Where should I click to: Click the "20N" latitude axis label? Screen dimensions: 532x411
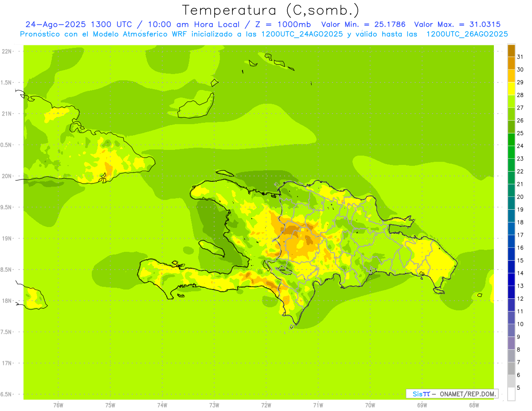(7, 176)
